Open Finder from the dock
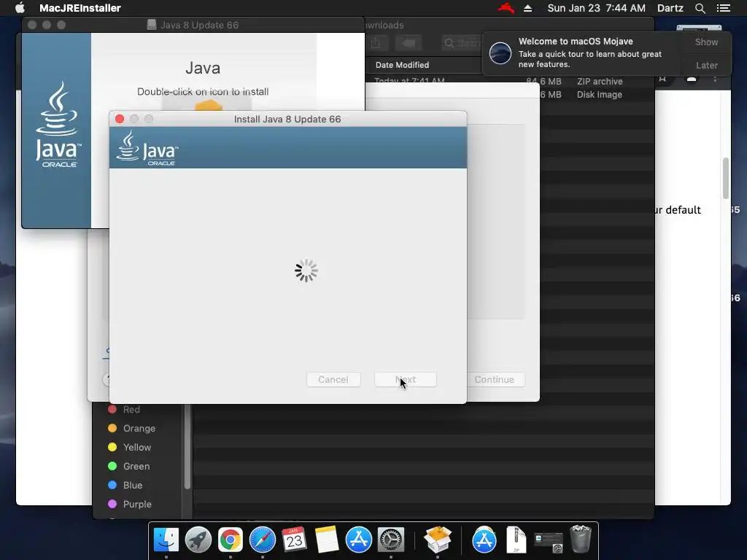The width and height of the screenshot is (747, 560). coord(166,540)
